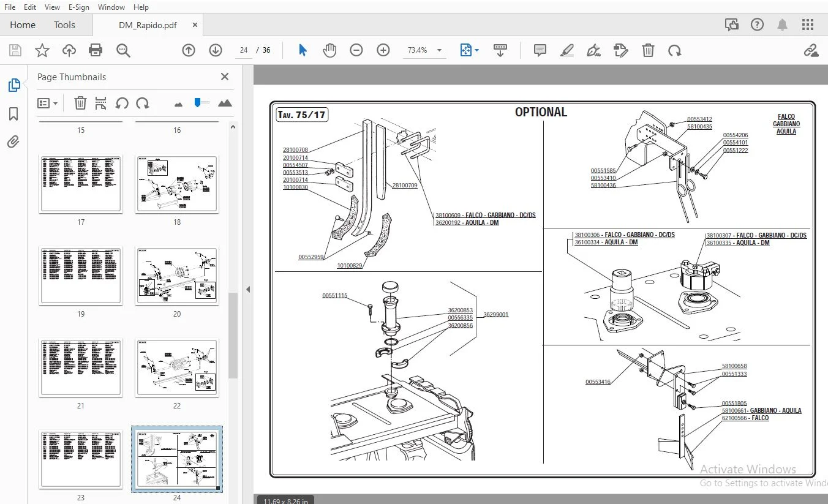This screenshot has height=504, width=828.
Task: Open the File menu
Action: click(x=10, y=7)
